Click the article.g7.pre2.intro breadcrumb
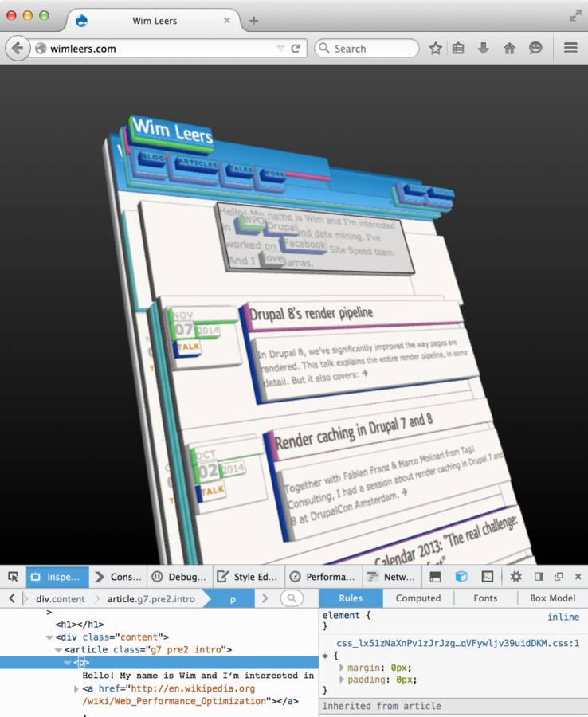 click(x=151, y=598)
